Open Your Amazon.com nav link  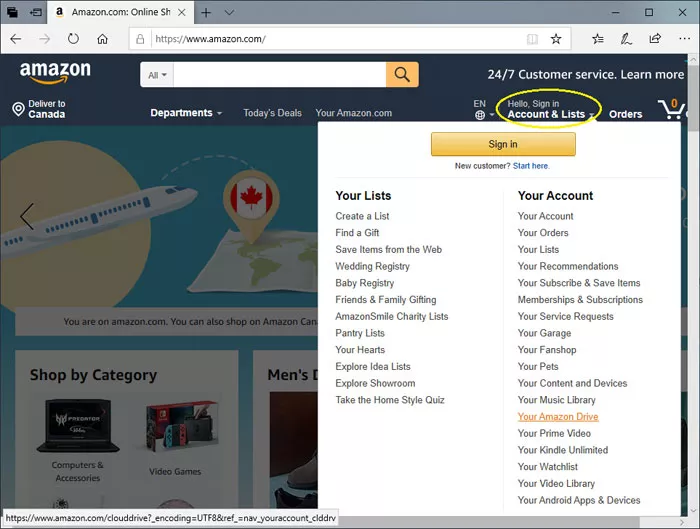[x=354, y=113]
